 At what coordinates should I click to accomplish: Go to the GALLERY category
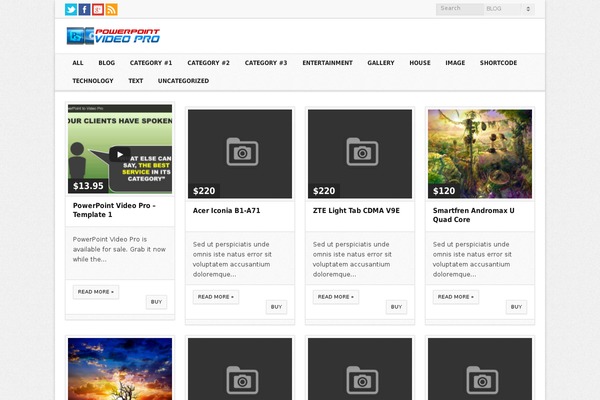tap(381, 63)
